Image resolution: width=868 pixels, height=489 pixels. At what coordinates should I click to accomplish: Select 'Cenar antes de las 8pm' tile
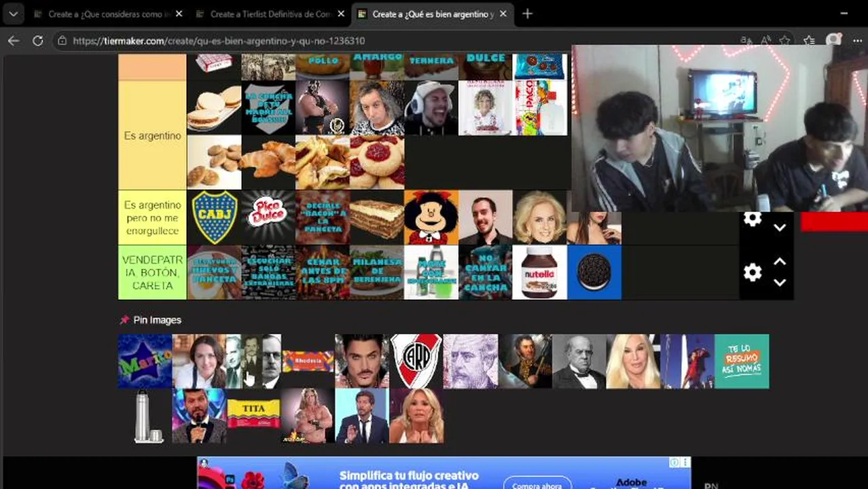pos(323,272)
